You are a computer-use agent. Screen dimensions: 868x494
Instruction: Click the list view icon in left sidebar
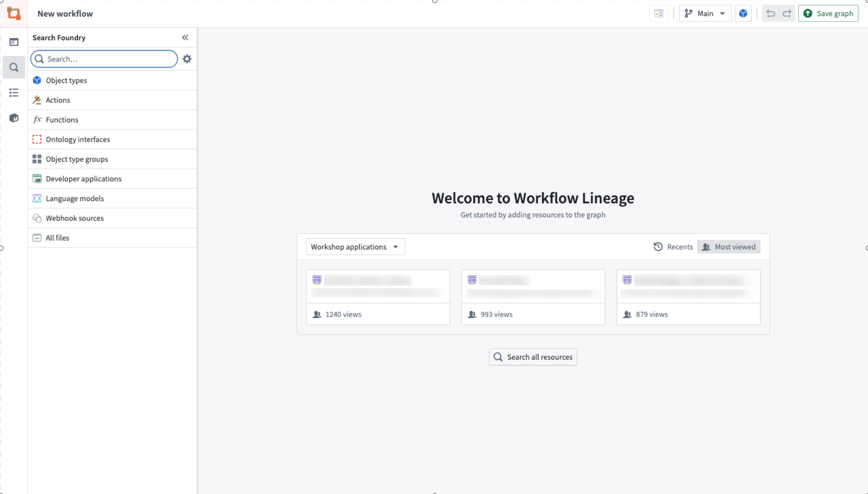14,92
